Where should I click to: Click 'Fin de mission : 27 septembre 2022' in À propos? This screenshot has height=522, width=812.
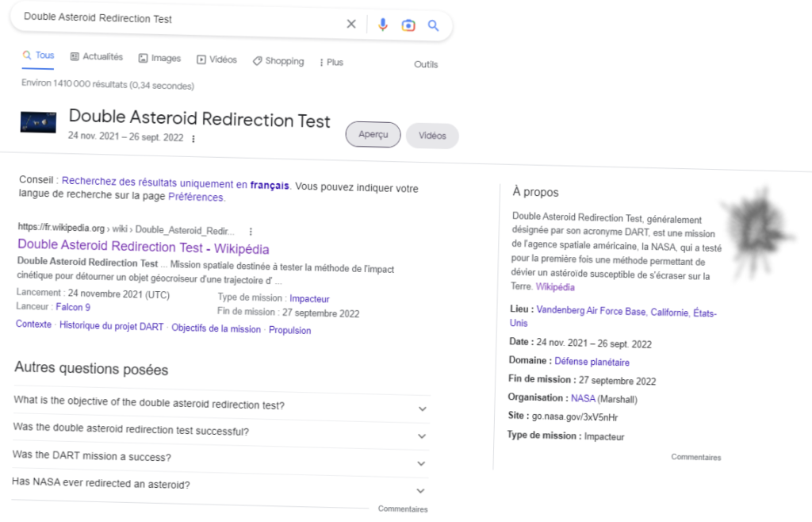[x=582, y=380]
